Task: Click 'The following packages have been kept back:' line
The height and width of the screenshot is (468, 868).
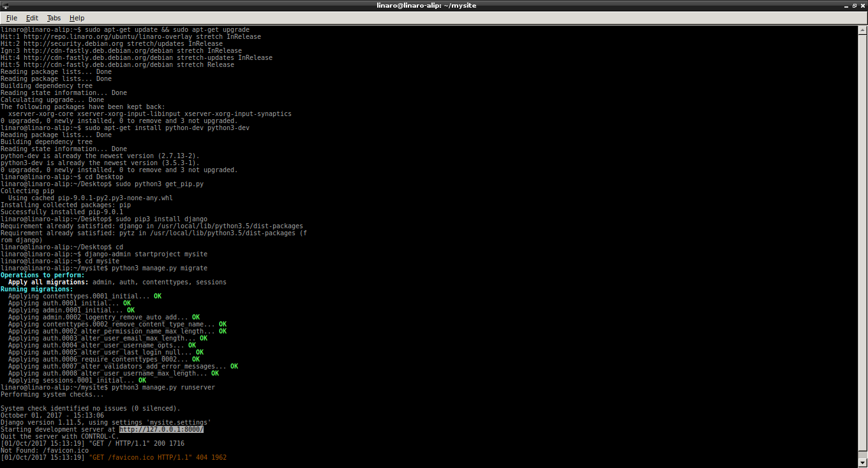Action: [x=83, y=107]
